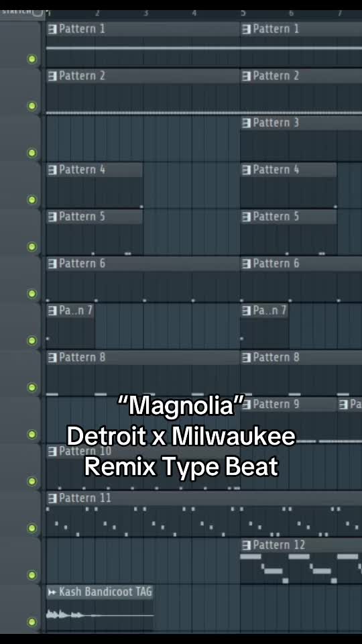
Task: Jump to bar 3 on the timeline ruler
Action: click(x=145, y=13)
